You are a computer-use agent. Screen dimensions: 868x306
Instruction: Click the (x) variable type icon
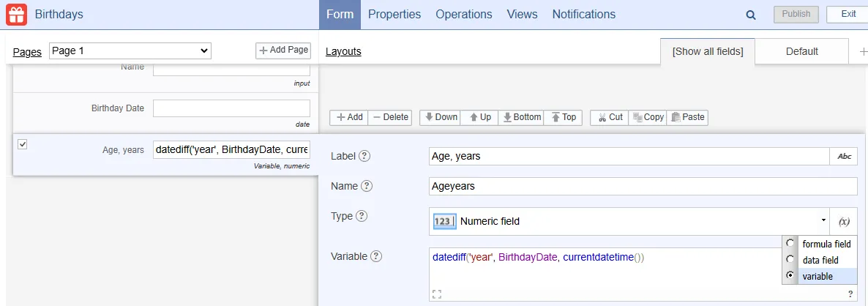[x=844, y=221]
